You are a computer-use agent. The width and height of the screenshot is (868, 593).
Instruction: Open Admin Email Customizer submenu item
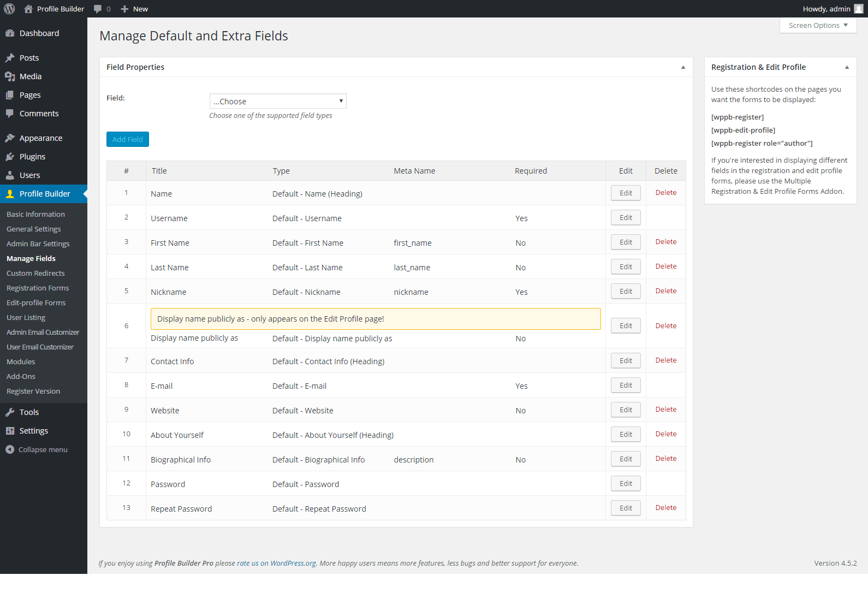43,332
